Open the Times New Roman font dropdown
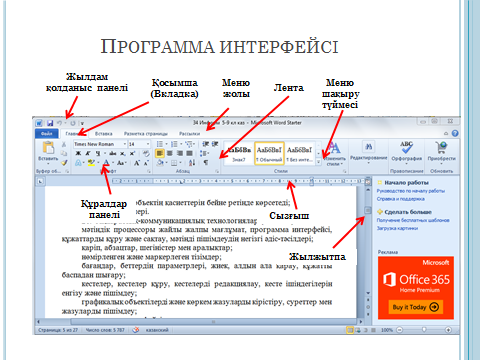This screenshot has height=360, width=480. pyautogui.click(x=125, y=144)
